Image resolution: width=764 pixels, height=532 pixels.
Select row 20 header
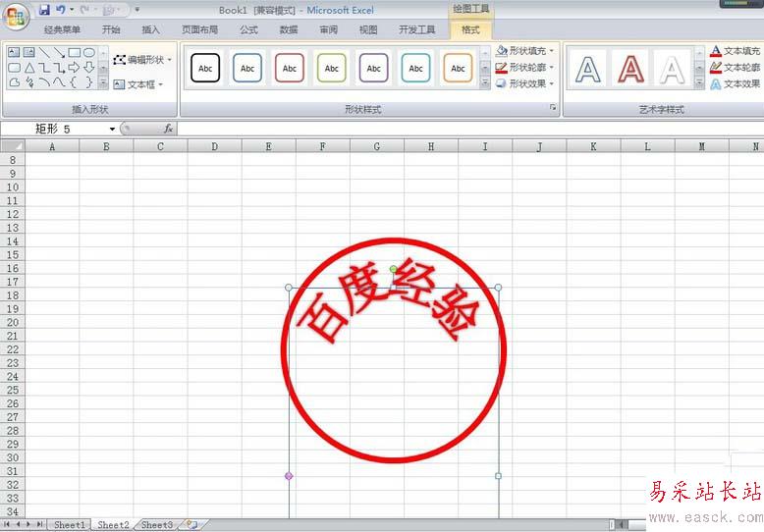tap(13, 322)
